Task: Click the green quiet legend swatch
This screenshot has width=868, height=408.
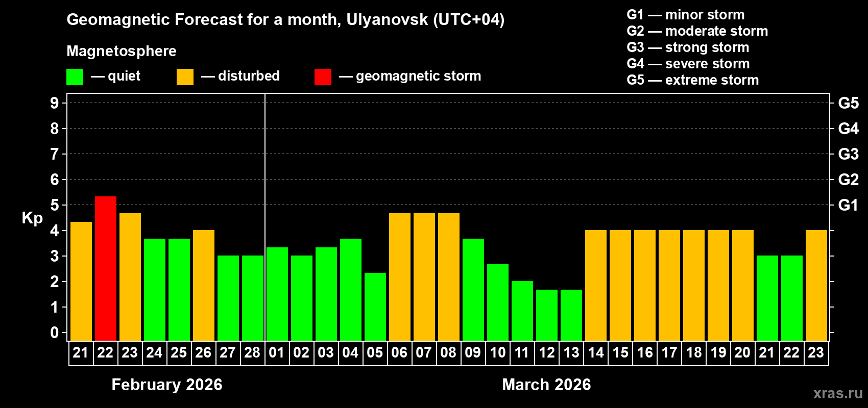Action: coord(75,77)
